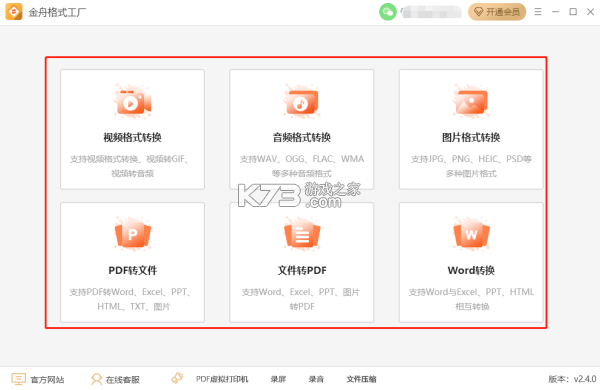Screen dimensions: 600x390
Task: Open the image format conversion picture icon
Action: pos(471,101)
